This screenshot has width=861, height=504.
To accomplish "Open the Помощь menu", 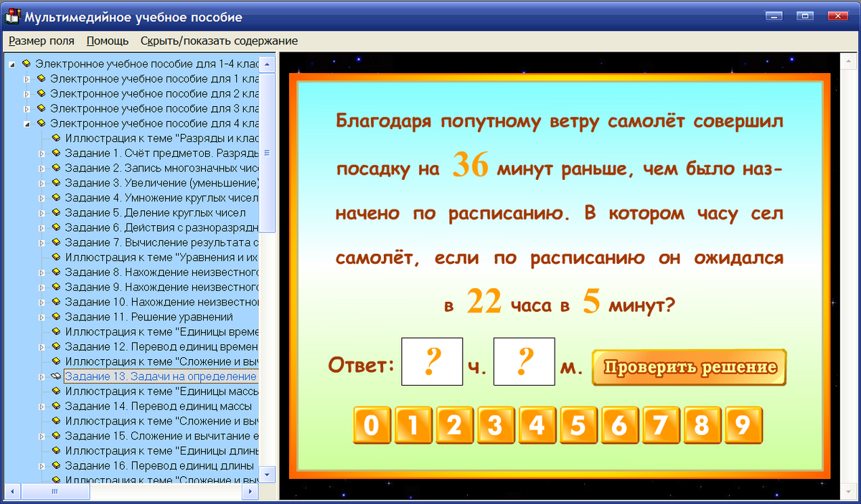I will point(107,41).
